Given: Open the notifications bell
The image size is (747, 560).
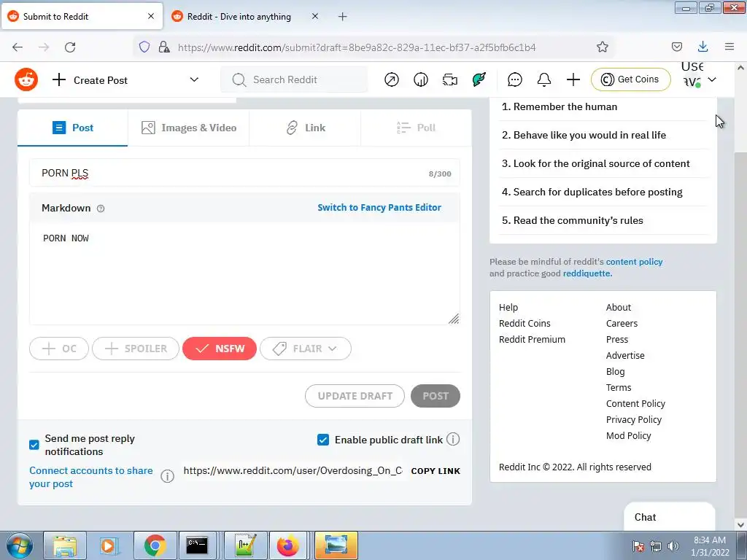Looking at the screenshot, I should [x=544, y=79].
